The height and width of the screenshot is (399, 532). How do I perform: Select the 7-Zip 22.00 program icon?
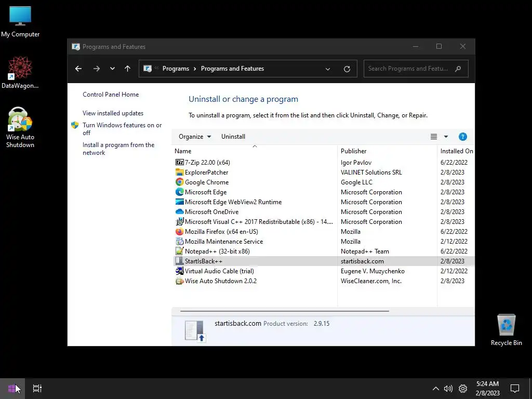coord(179,163)
